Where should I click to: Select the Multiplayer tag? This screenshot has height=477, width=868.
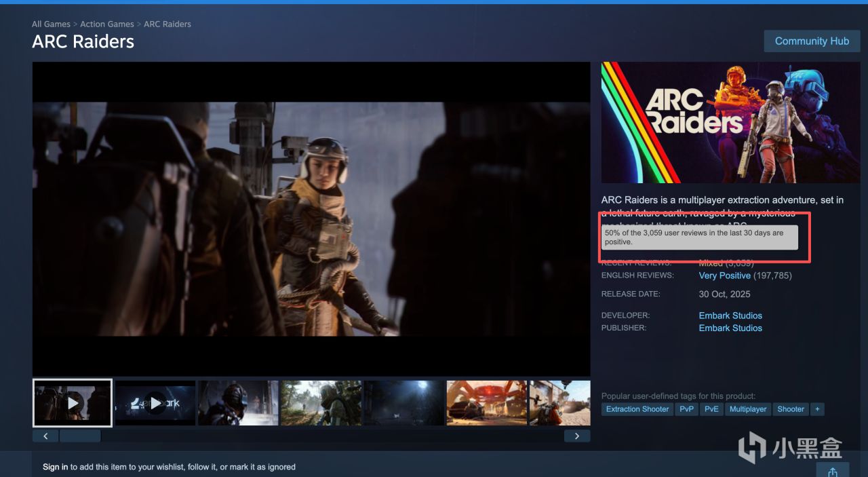[x=748, y=409]
